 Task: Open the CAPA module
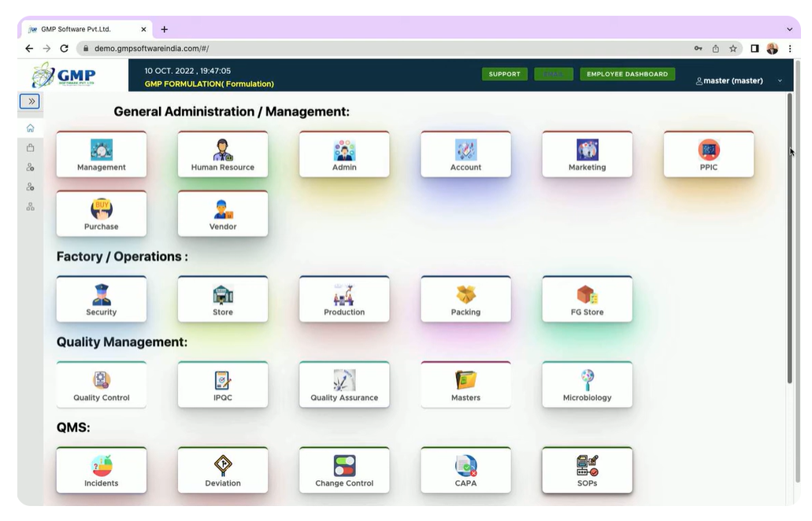(x=465, y=470)
